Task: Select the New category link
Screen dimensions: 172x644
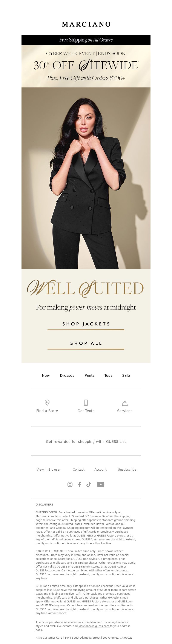Action: click(x=46, y=375)
